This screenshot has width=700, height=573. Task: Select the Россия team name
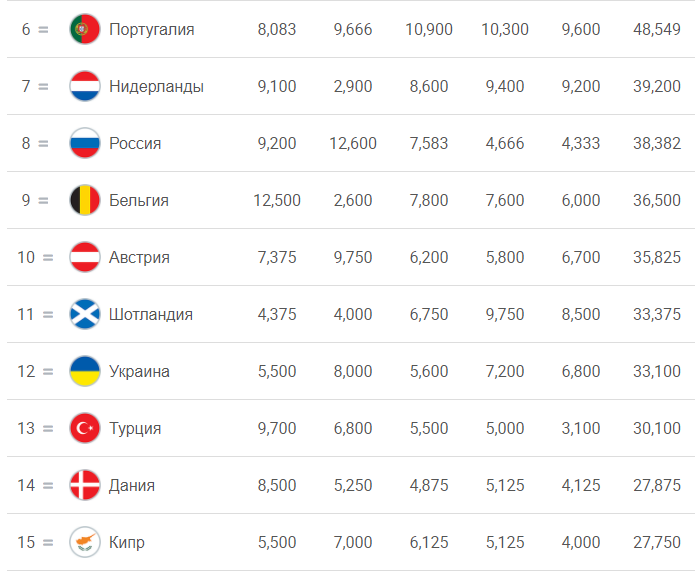pos(135,144)
